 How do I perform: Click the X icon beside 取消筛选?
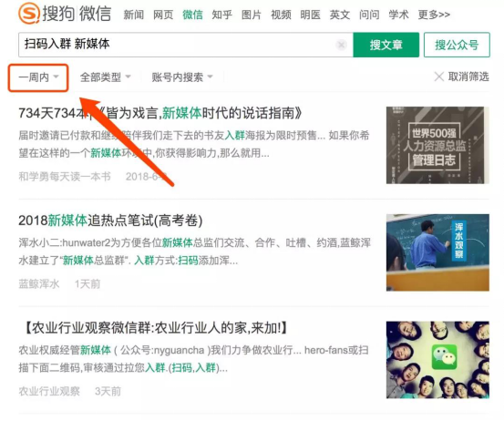coord(438,77)
